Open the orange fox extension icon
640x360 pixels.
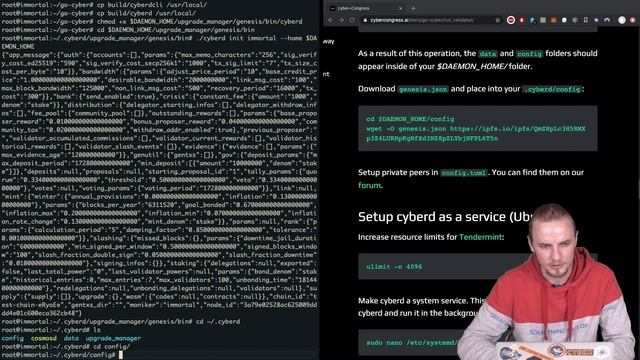[554, 20]
